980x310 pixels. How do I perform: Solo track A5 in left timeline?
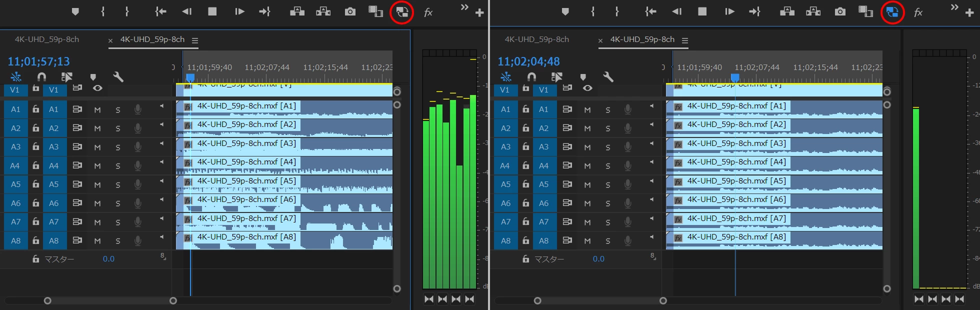click(x=118, y=184)
